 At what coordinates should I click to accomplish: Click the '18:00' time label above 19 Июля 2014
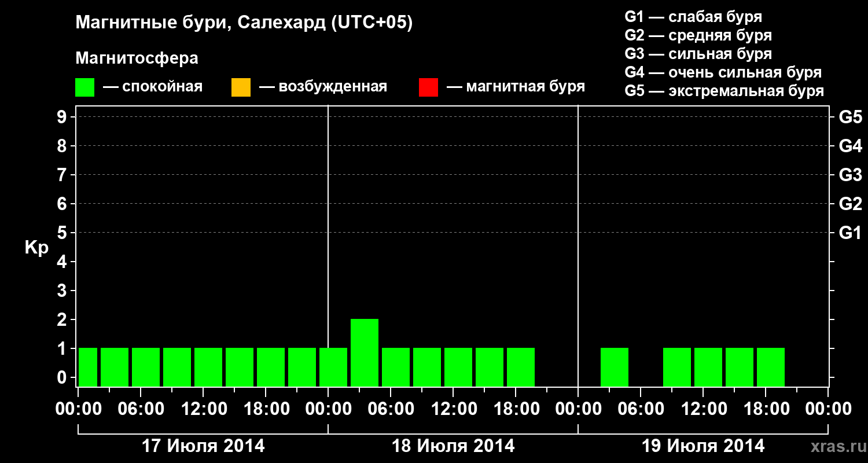(x=766, y=409)
